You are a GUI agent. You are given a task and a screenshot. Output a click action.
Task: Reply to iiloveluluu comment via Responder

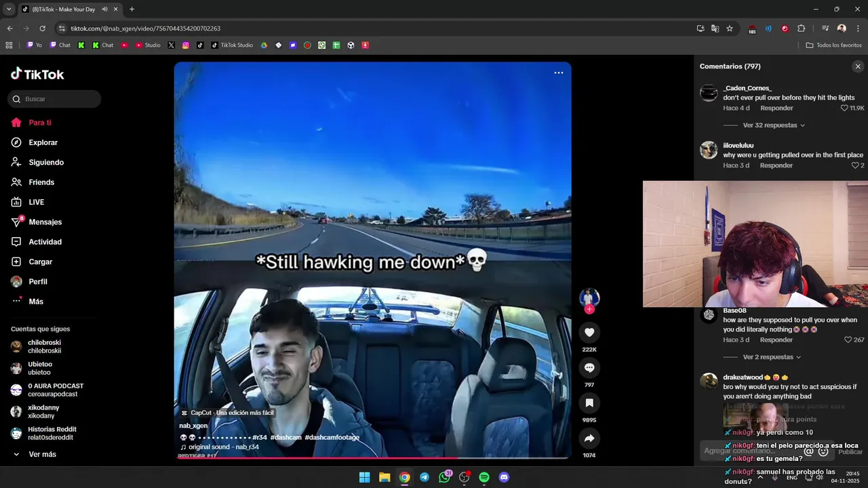coord(776,165)
